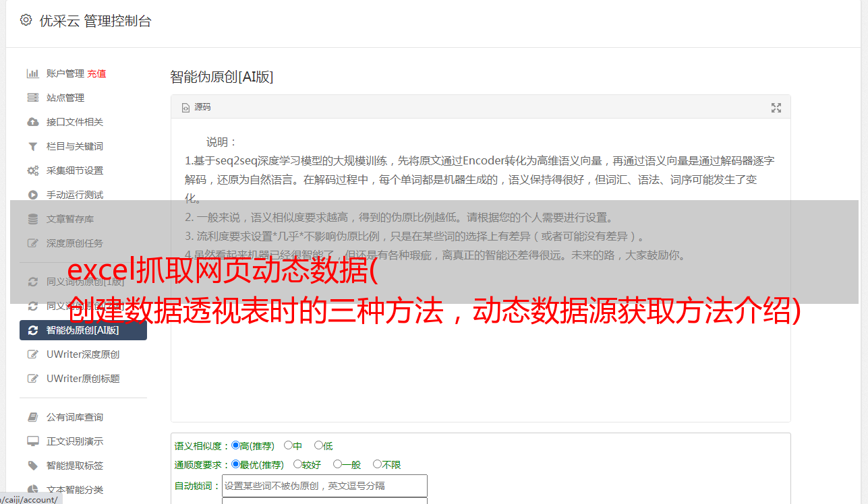
Task: Click the 自动锁词 input field
Action: point(324,486)
